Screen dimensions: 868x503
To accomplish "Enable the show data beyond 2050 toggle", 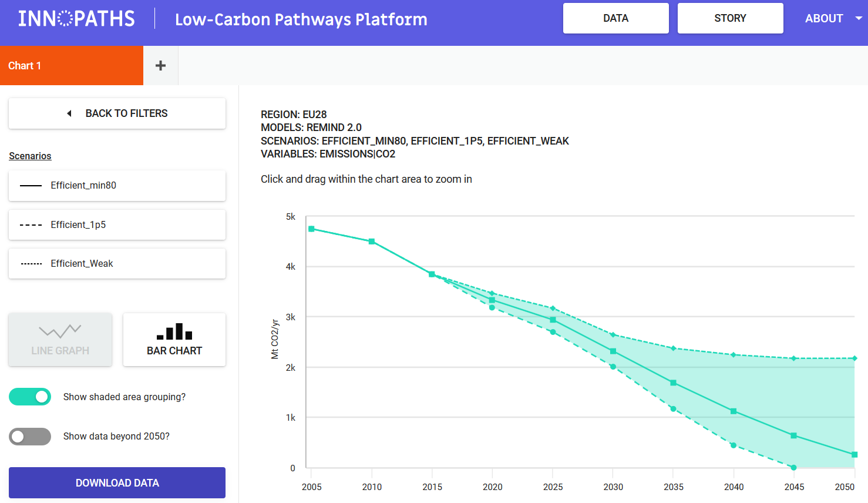I will 30,437.
